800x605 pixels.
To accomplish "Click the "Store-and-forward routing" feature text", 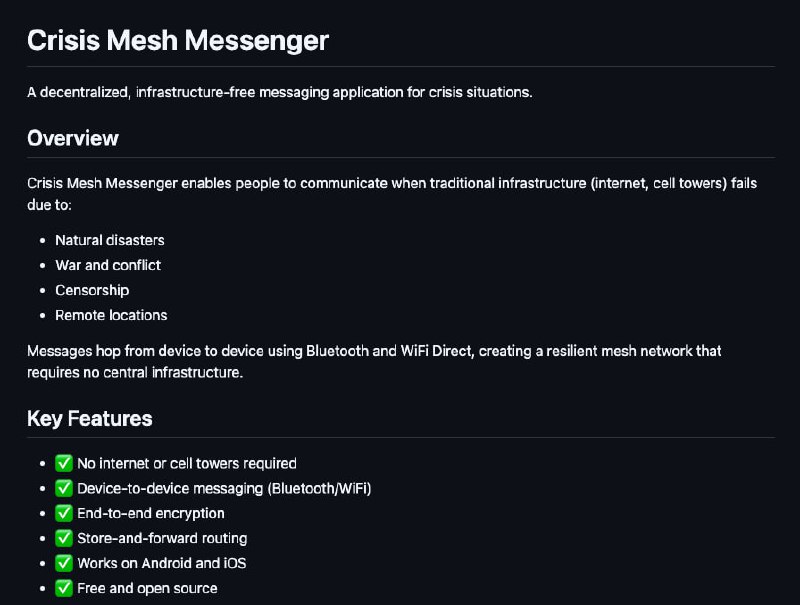I will pos(162,538).
